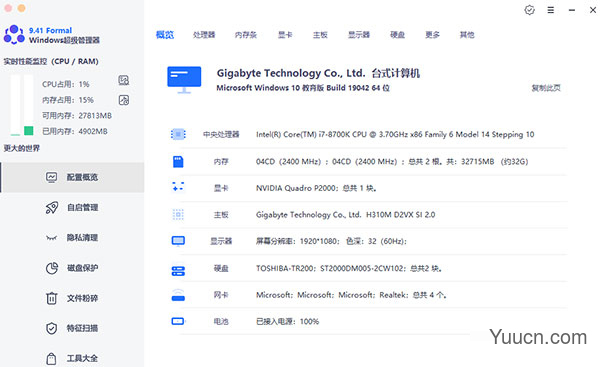
Task: Click the 中央处理器 chip icon
Action: click(178, 134)
